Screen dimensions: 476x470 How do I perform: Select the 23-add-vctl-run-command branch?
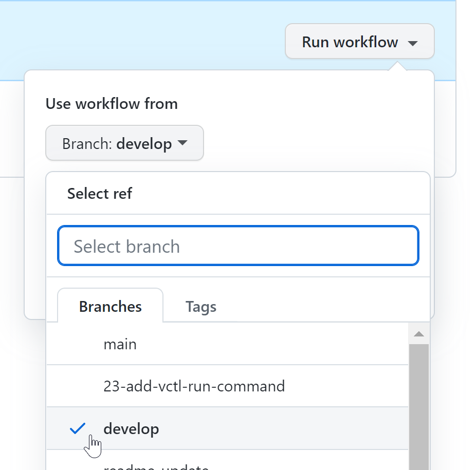(x=227, y=386)
